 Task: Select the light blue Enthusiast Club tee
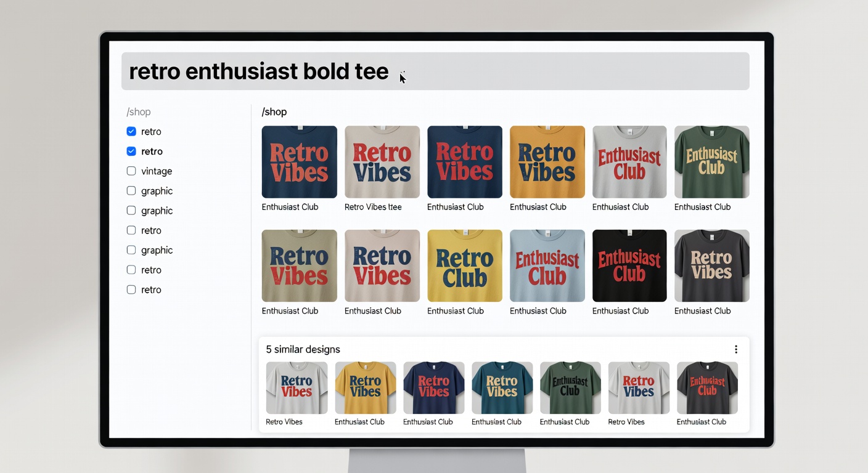click(547, 266)
